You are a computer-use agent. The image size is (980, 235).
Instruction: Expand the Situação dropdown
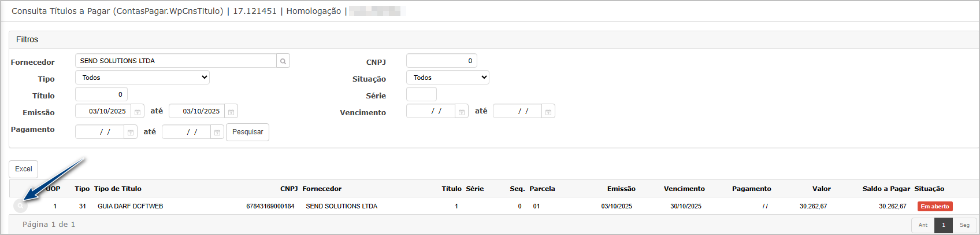pyautogui.click(x=447, y=78)
